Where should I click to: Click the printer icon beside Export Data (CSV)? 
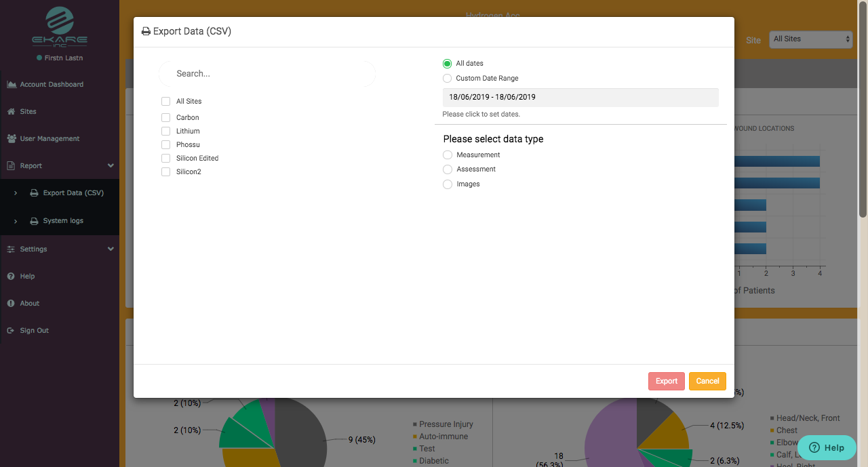coord(33,192)
